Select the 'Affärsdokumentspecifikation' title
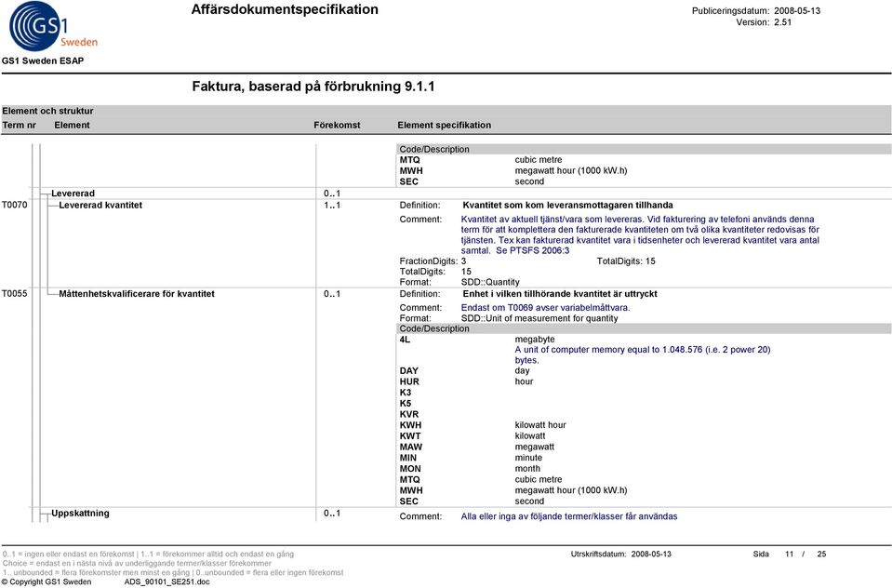892x588 pixels. [285, 9]
